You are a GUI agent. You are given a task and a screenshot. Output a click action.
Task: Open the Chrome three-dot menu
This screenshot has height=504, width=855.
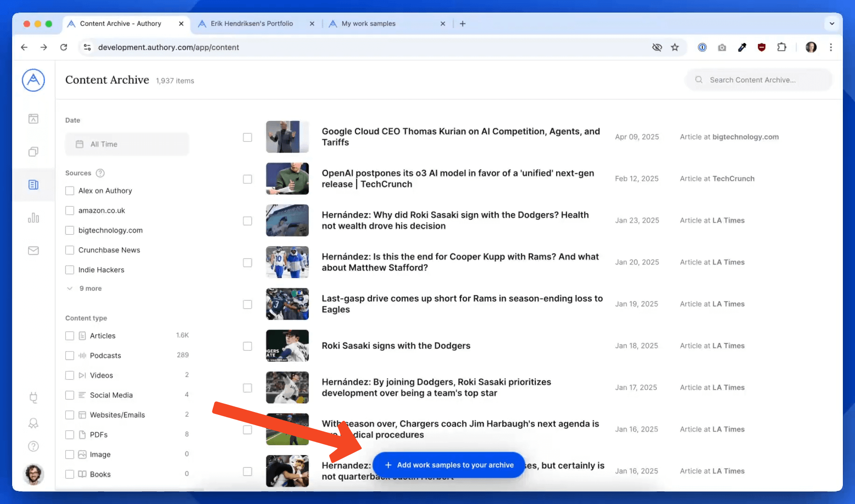tap(831, 47)
